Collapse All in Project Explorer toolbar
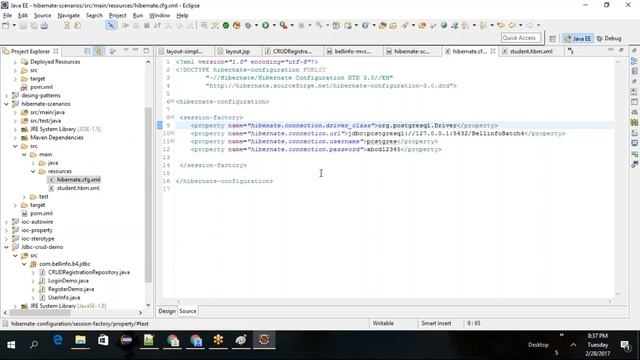Screen dimensions: 640x360 87,51
